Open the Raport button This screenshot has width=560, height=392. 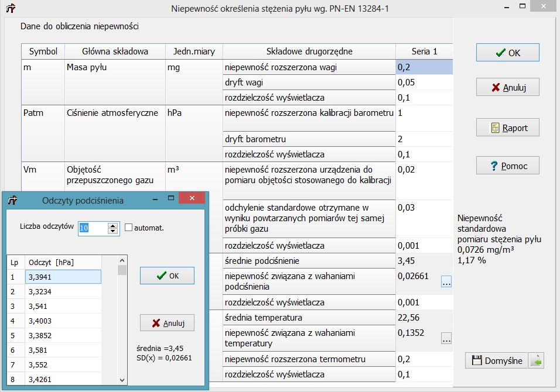tap(507, 128)
